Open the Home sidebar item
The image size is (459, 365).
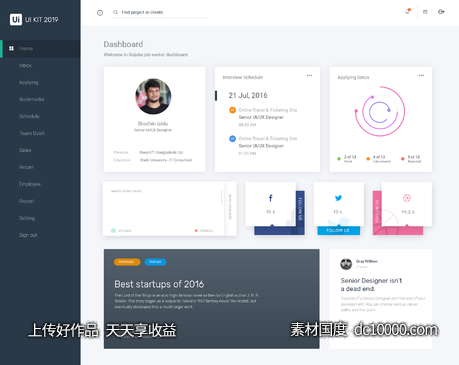(x=40, y=49)
